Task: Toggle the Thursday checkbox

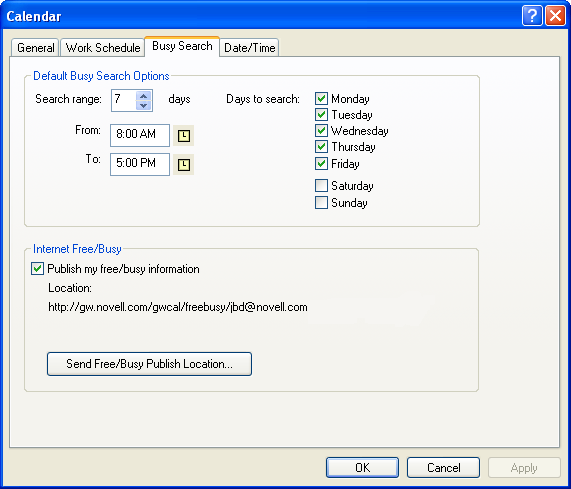Action: (321, 147)
